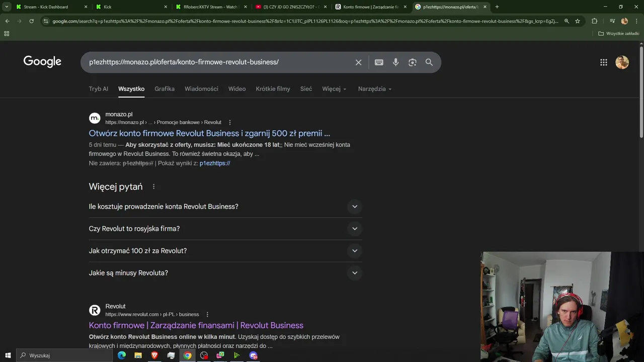Viewport: 644px width, 362px height.
Task: Switch to the Sieć results tab
Action: pyautogui.click(x=306, y=89)
